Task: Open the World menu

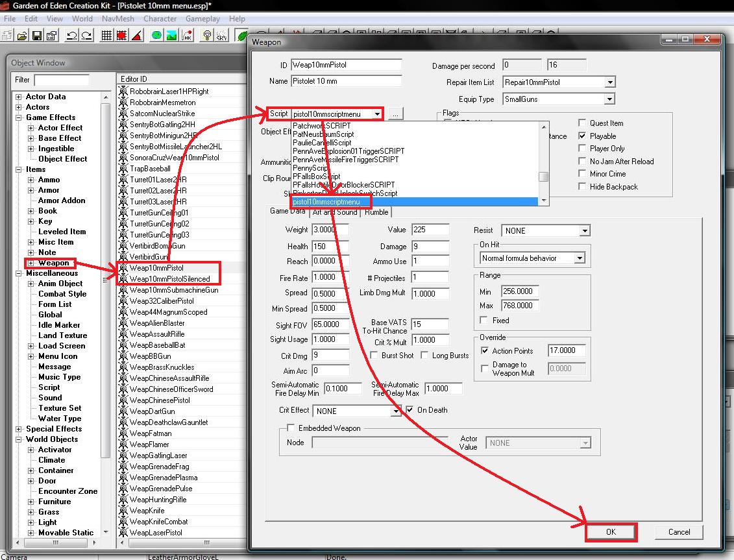Action: (x=82, y=19)
